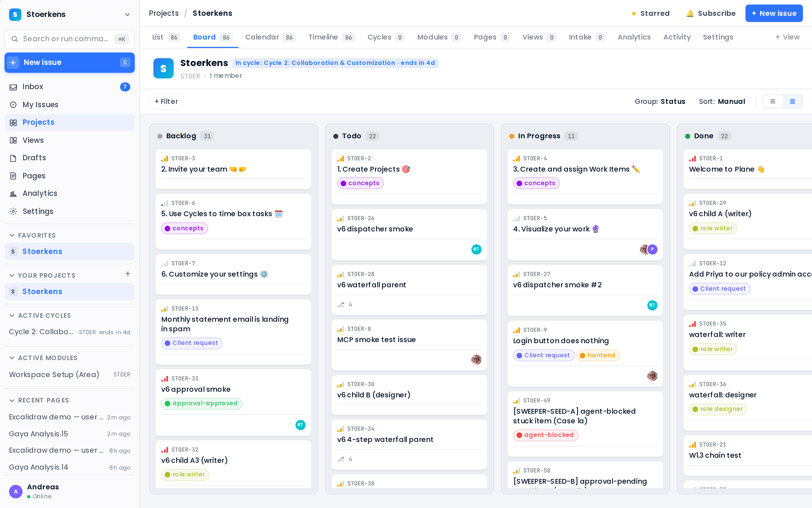Switch to compact card density toggle
Image resolution: width=812 pixels, height=508 pixels.
point(773,102)
